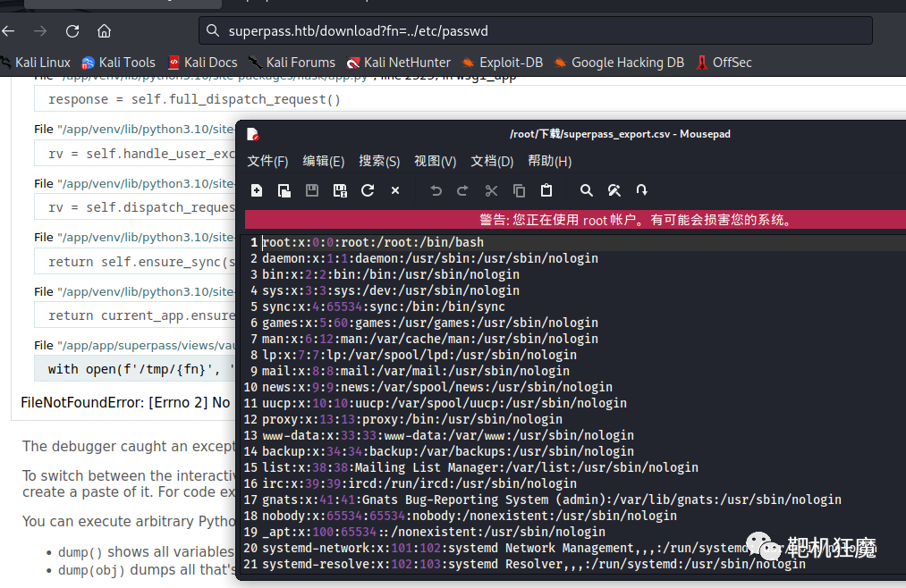Click Mousepad paste clipboard icon
This screenshot has height=588, width=906.
[x=546, y=190]
